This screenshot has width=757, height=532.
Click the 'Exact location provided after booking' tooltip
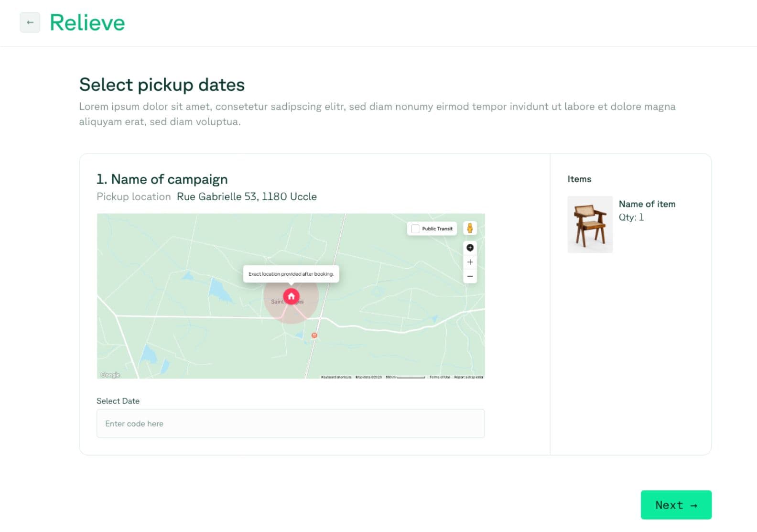tap(291, 274)
